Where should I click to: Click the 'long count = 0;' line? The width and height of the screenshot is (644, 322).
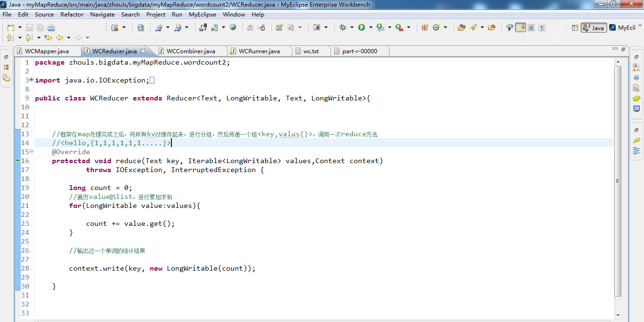point(101,188)
